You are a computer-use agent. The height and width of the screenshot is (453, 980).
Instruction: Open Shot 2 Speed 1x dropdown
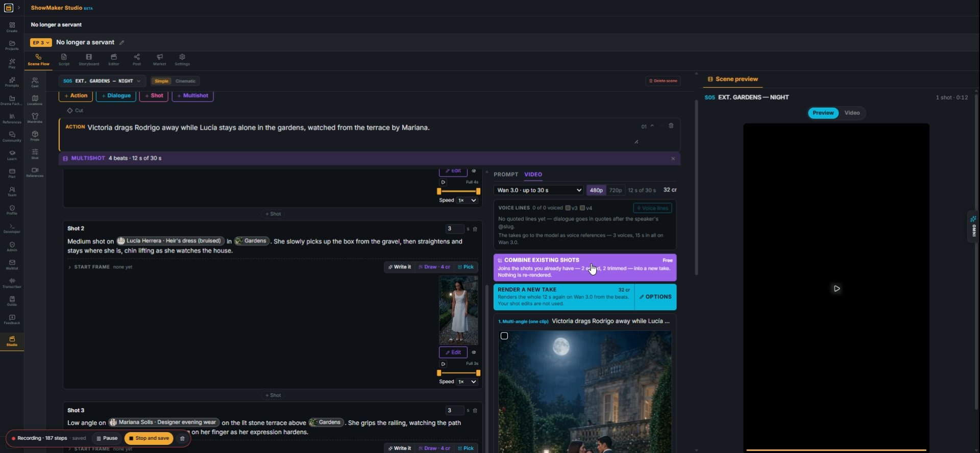(x=467, y=382)
